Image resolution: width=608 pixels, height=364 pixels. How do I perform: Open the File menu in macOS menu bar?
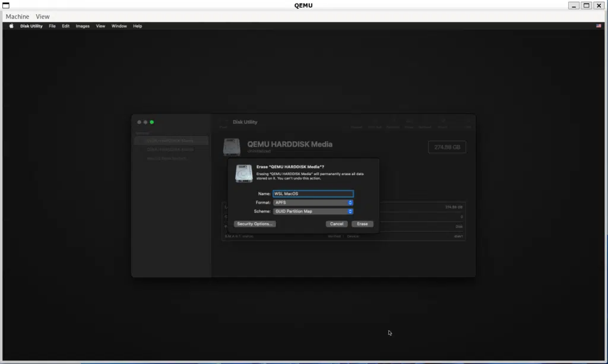point(52,26)
